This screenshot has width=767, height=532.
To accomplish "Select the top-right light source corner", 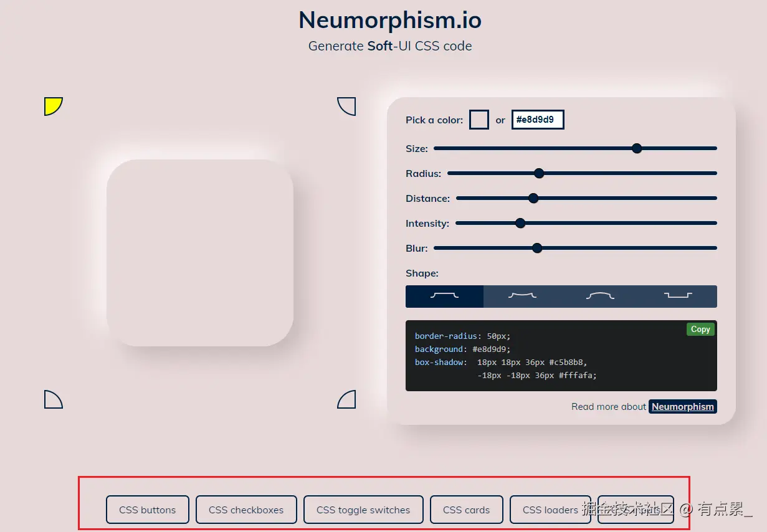I will tap(346, 107).
